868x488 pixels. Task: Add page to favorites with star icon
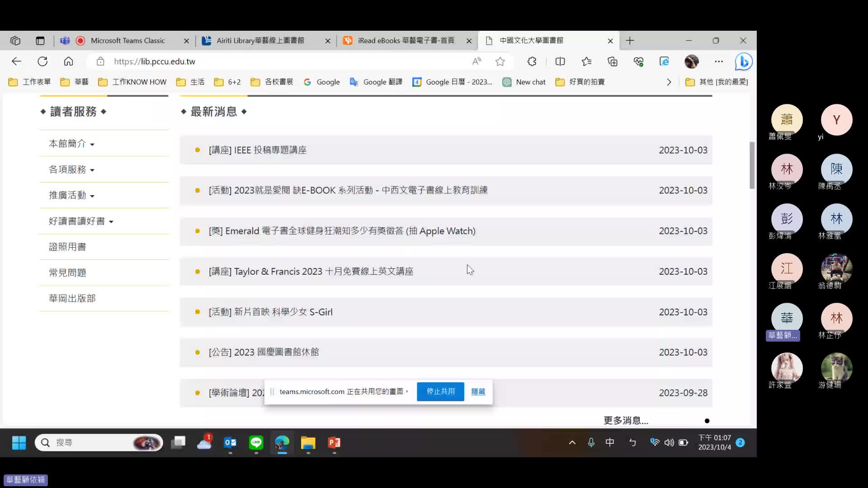tap(500, 61)
